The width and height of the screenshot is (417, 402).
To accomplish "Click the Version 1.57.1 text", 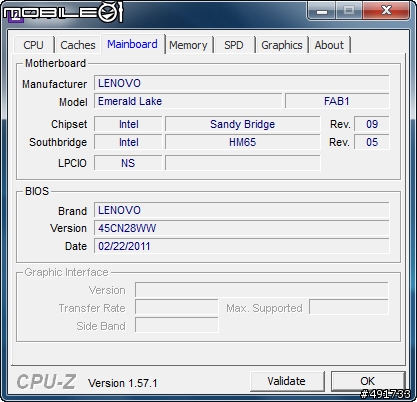I will tap(122, 383).
